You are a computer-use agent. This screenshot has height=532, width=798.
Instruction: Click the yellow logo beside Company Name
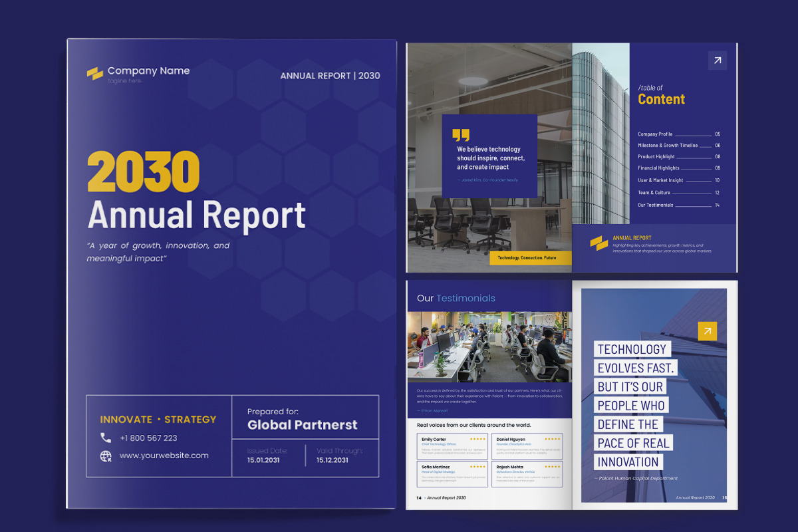point(95,74)
